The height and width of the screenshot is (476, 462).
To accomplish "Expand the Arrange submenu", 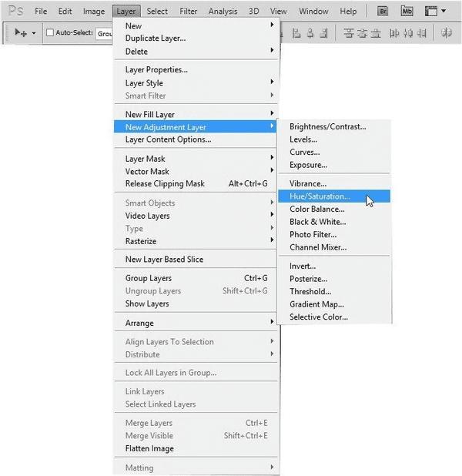I will click(x=195, y=323).
